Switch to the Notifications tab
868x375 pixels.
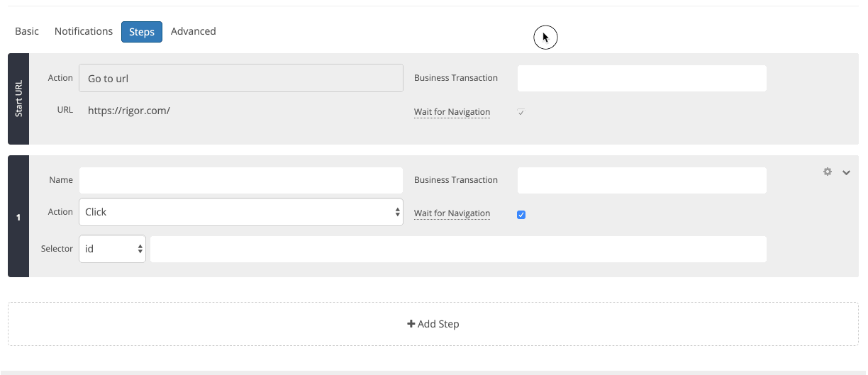84,31
